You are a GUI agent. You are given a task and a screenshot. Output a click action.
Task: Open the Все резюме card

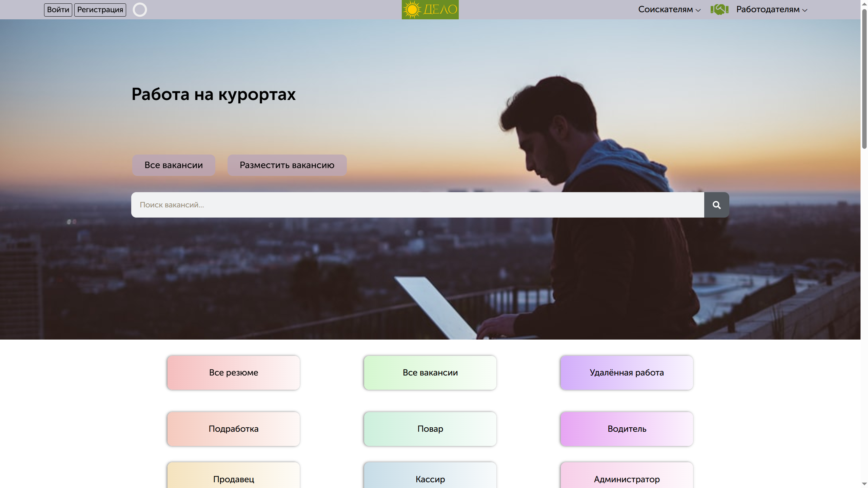pos(234,372)
